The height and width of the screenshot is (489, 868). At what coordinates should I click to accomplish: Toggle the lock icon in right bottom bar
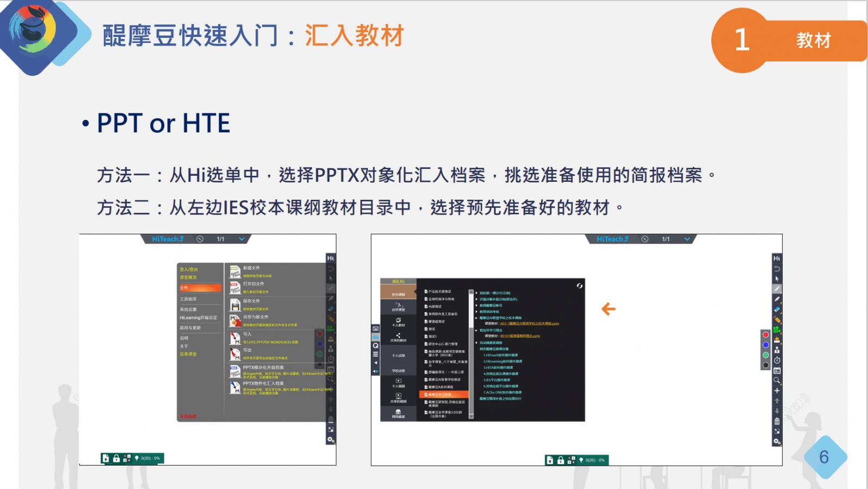pos(560,460)
